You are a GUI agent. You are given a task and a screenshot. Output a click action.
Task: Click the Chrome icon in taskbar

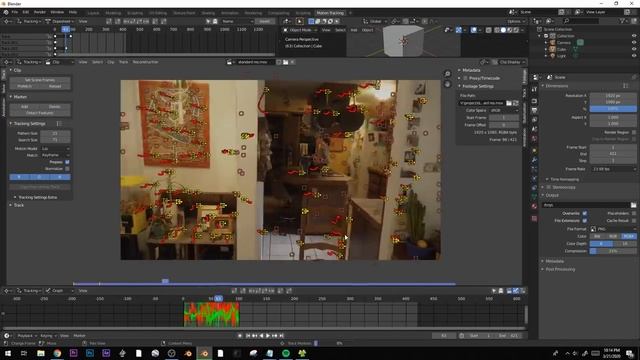point(57,353)
